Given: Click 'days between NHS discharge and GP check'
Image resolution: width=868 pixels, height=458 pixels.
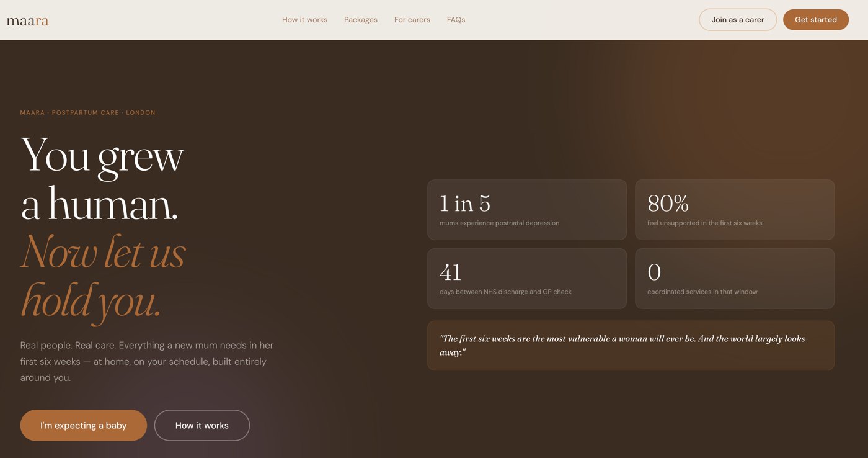Looking at the screenshot, I should [x=505, y=292].
